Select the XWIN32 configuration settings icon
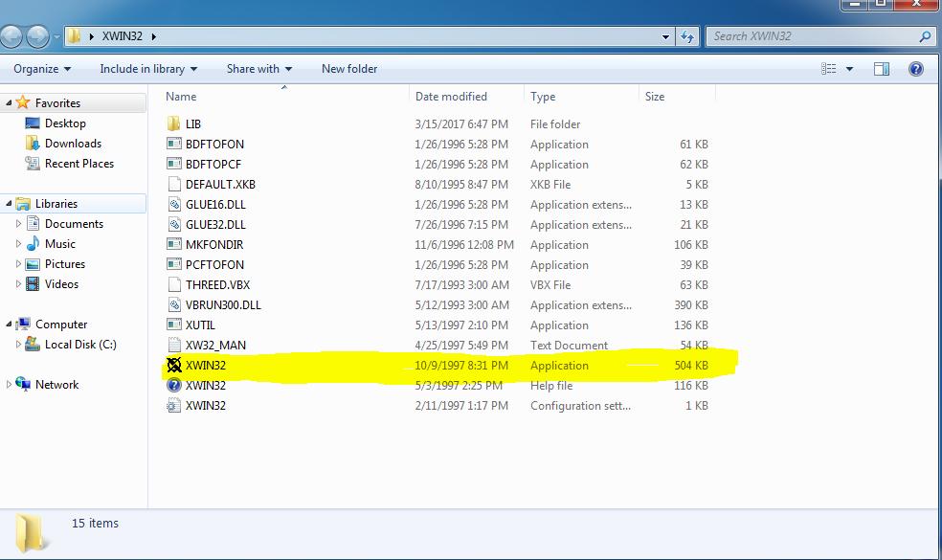The width and height of the screenshot is (942, 560). pos(173,406)
